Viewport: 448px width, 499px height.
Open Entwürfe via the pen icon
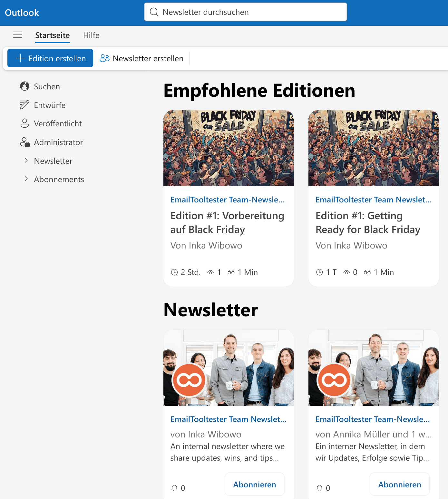[x=24, y=105]
